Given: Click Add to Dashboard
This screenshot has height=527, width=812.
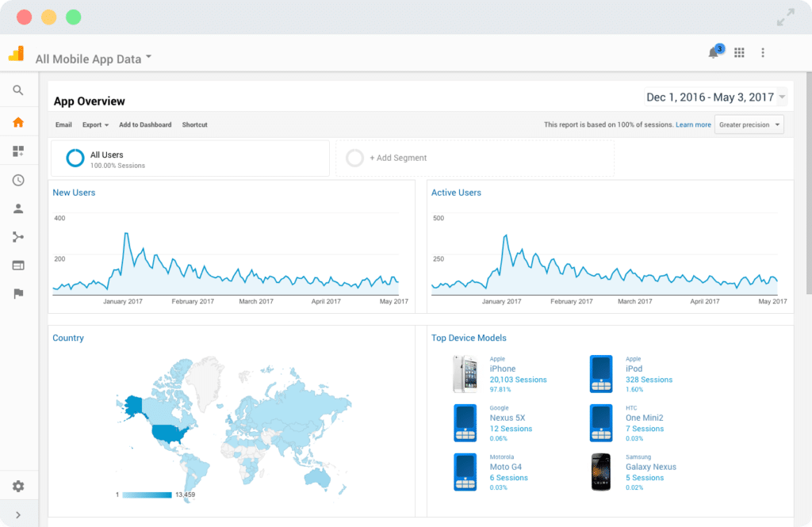Looking at the screenshot, I should [145, 124].
